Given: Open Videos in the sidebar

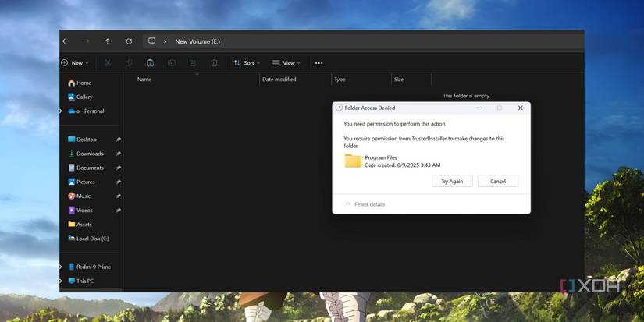Looking at the screenshot, I should [x=80, y=210].
